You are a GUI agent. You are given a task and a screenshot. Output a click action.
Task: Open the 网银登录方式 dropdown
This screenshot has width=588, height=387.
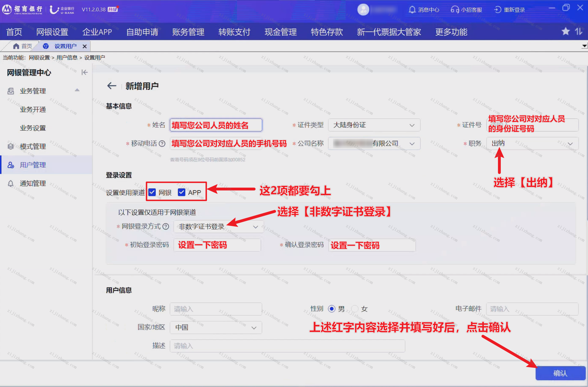pos(219,227)
